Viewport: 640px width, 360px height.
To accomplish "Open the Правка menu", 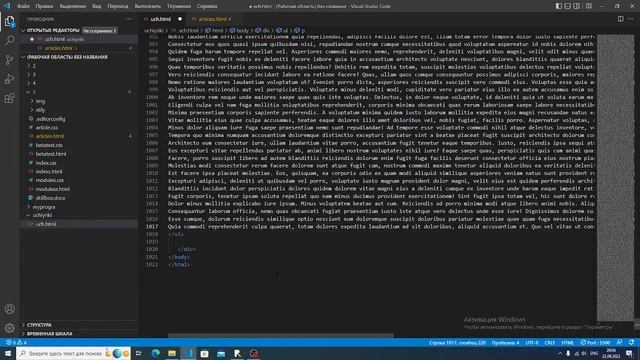I will point(44,7).
